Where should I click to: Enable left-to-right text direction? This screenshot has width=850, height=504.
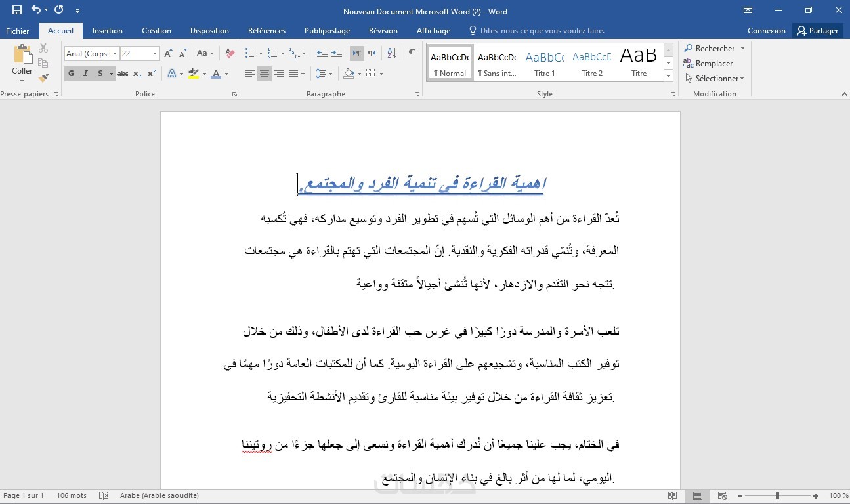click(357, 53)
